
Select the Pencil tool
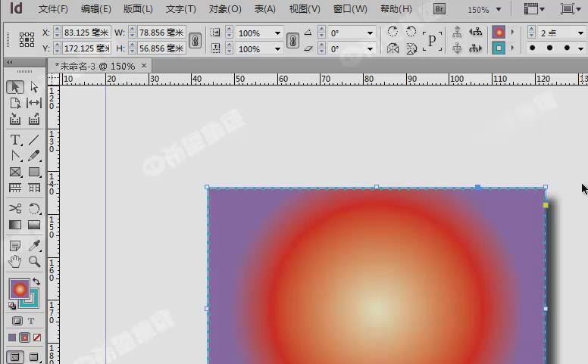point(34,156)
